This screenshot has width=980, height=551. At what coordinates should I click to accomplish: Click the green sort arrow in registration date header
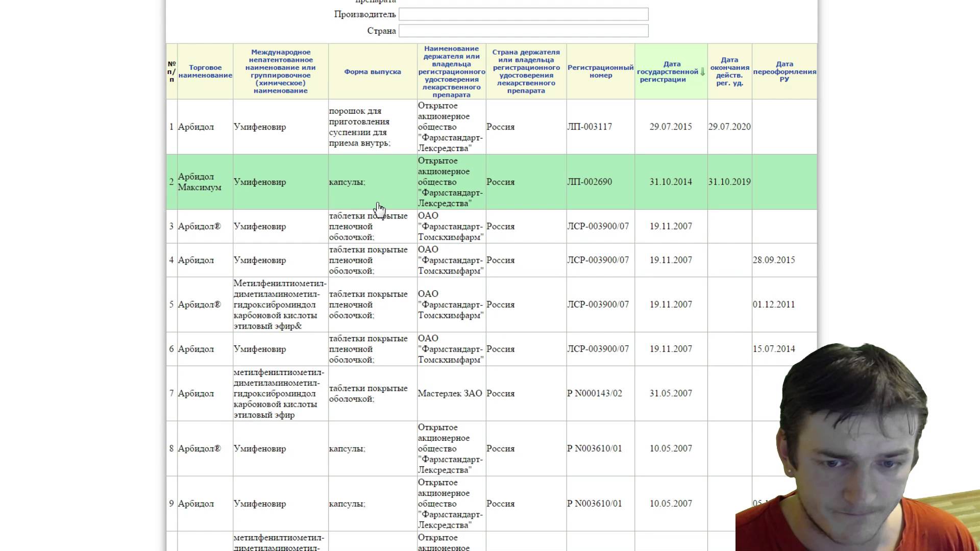tap(703, 72)
